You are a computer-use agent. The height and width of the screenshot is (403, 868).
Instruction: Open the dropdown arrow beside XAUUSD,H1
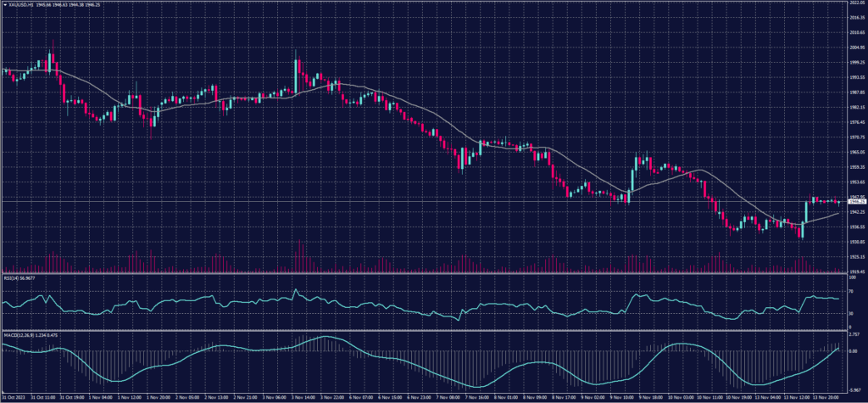(3, 4)
